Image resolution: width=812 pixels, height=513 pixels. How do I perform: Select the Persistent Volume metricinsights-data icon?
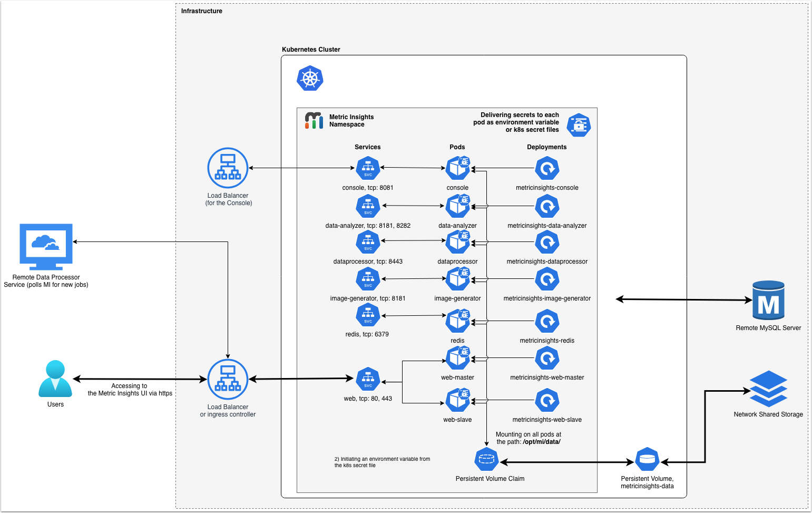click(647, 459)
